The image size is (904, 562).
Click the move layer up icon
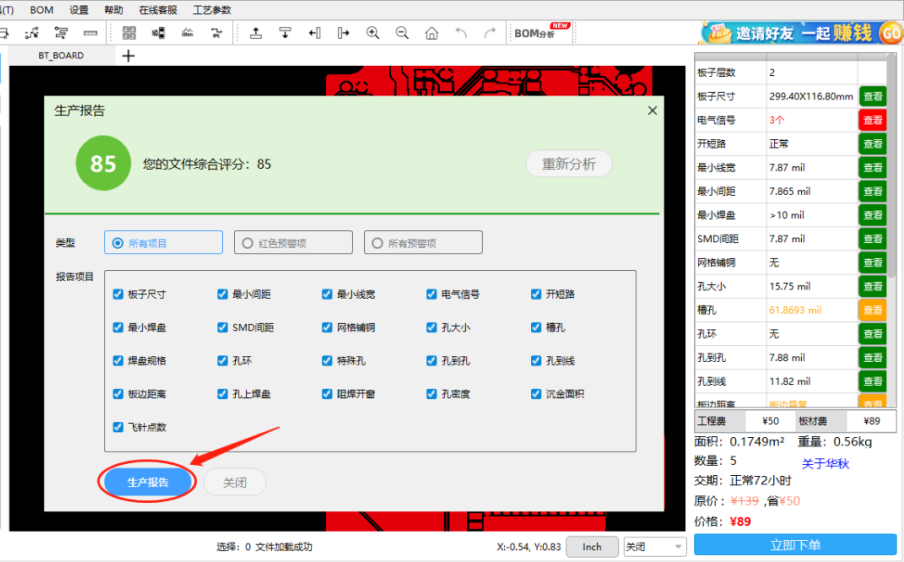pyautogui.click(x=255, y=33)
